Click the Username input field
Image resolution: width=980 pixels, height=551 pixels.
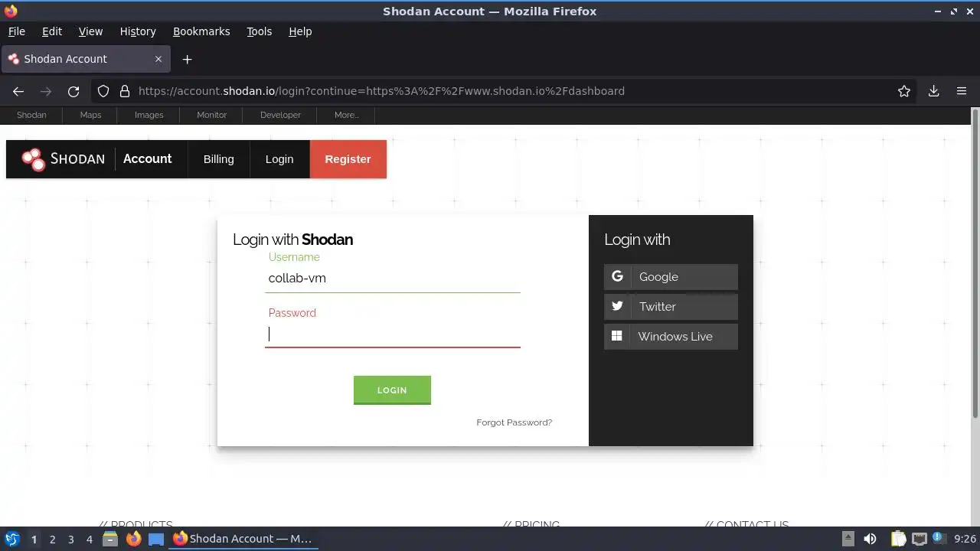(393, 279)
